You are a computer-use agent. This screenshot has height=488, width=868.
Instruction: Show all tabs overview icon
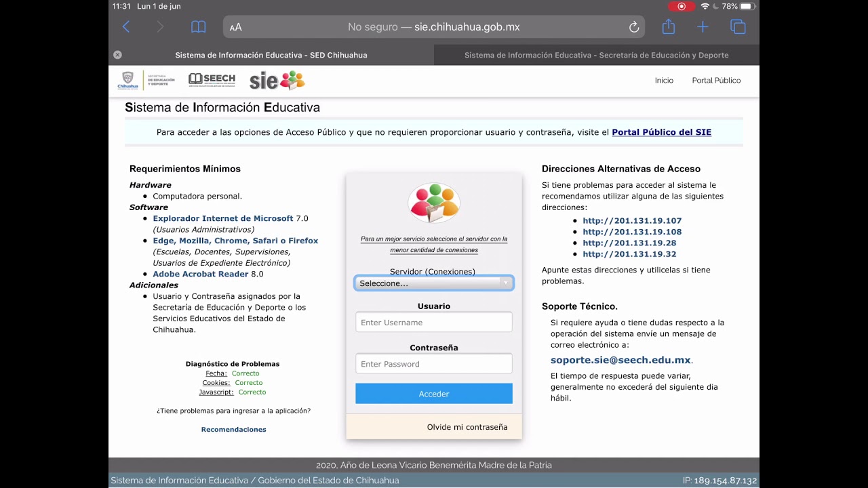738,27
